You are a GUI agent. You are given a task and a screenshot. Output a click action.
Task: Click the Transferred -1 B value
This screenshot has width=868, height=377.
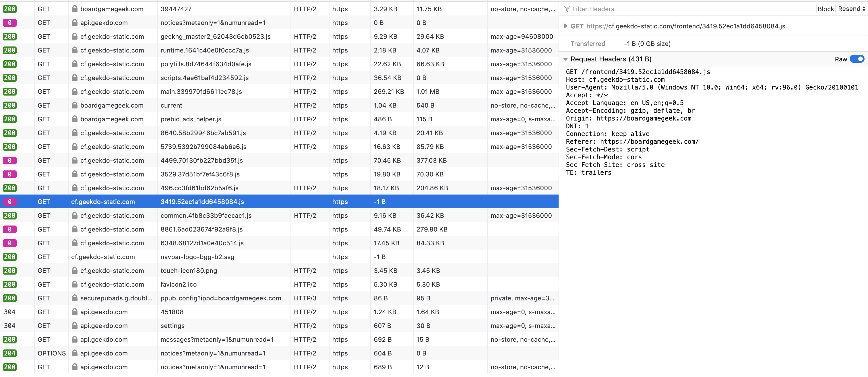(647, 44)
